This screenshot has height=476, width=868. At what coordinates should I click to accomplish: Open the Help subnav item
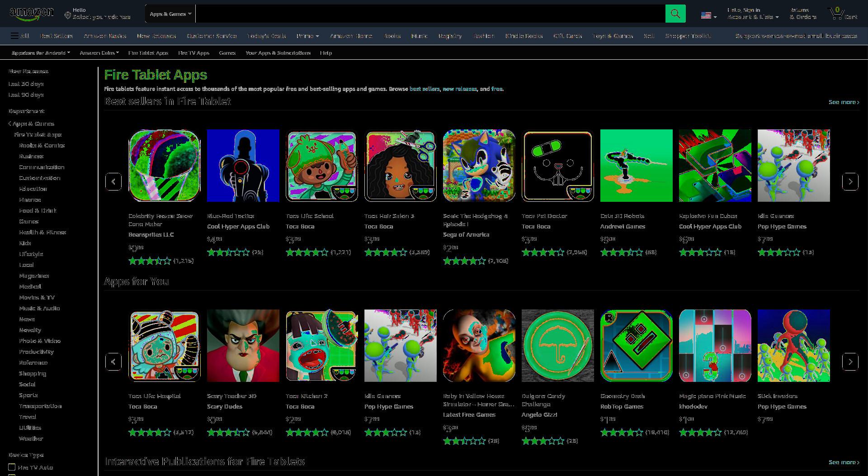pyautogui.click(x=326, y=53)
